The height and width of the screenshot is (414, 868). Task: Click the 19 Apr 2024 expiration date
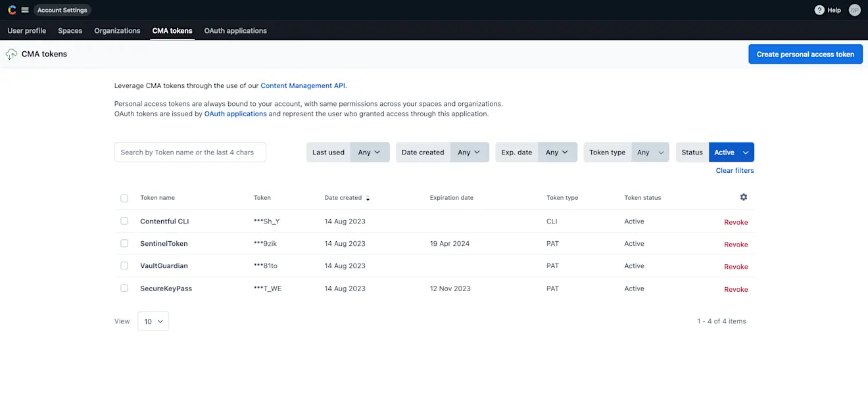point(450,244)
